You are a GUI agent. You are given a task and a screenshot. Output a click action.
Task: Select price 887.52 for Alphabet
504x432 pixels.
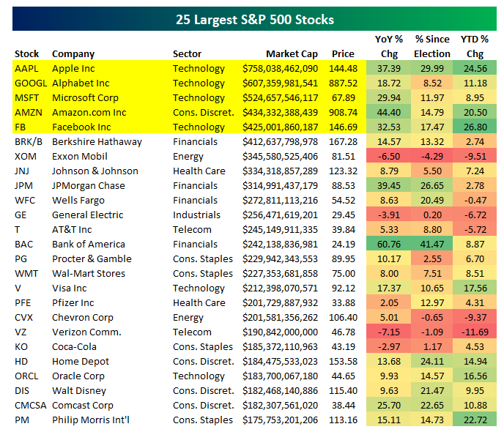click(343, 83)
